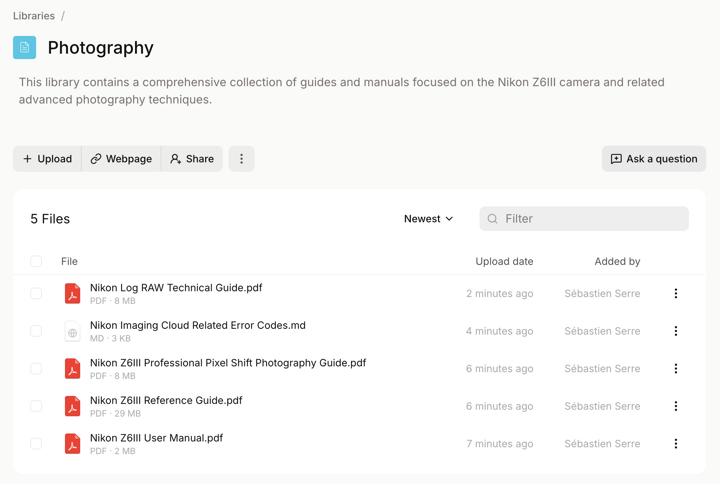
Task: Click the blue Photography library icon
Action: click(24, 47)
